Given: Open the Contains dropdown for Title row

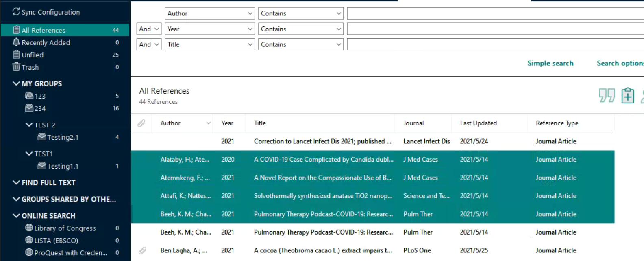Looking at the screenshot, I should pyautogui.click(x=300, y=44).
